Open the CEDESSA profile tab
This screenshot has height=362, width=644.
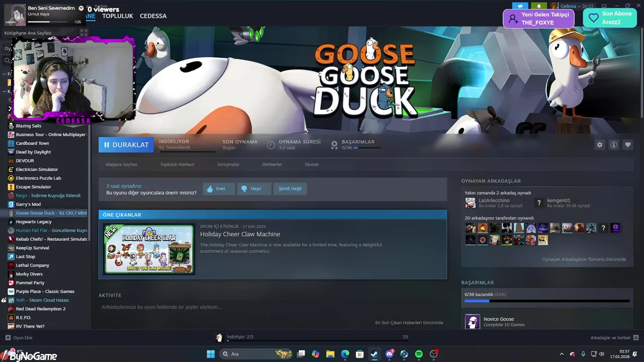pyautogui.click(x=153, y=16)
